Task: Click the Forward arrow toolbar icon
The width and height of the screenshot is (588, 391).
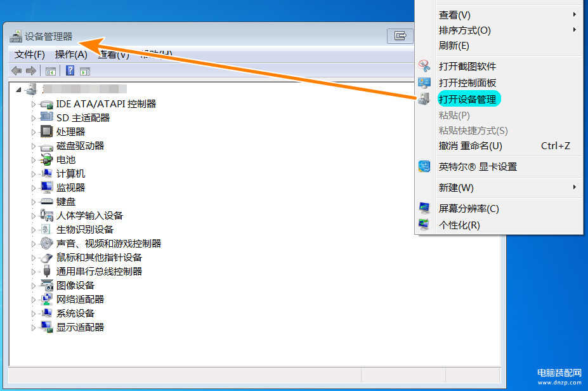Action: [x=31, y=70]
